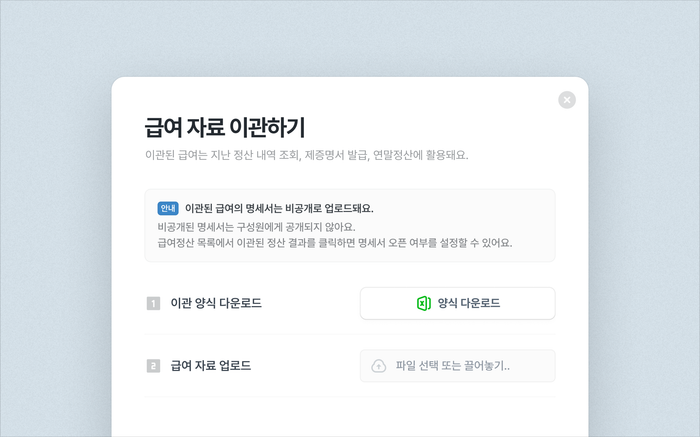Click the blue 안내 badge

tap(168, 208)
